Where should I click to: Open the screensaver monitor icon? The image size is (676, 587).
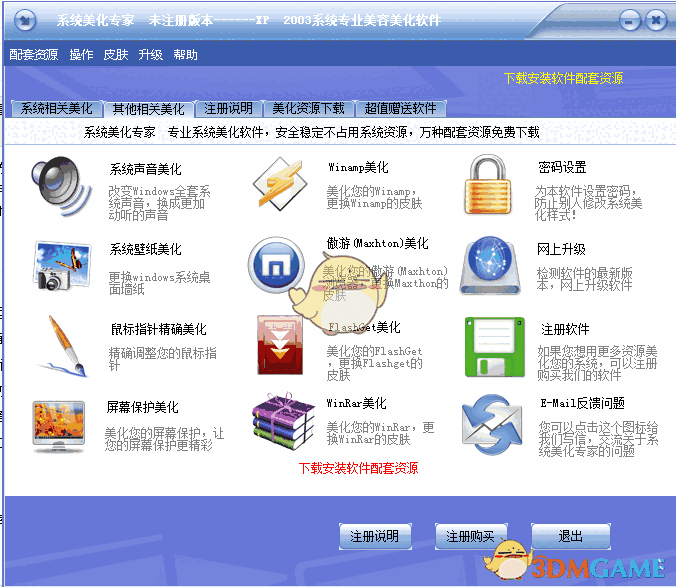pyautogui.click(x=59, y=427)
